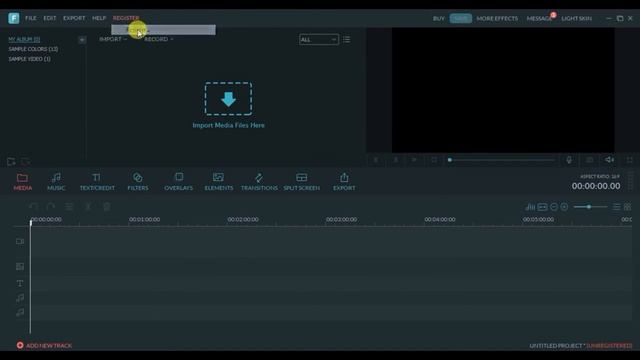The height and width of the screenshot is (360, 640).
Task: Click the 00:03:00:00 ruler mark
Action: [341, 220]
